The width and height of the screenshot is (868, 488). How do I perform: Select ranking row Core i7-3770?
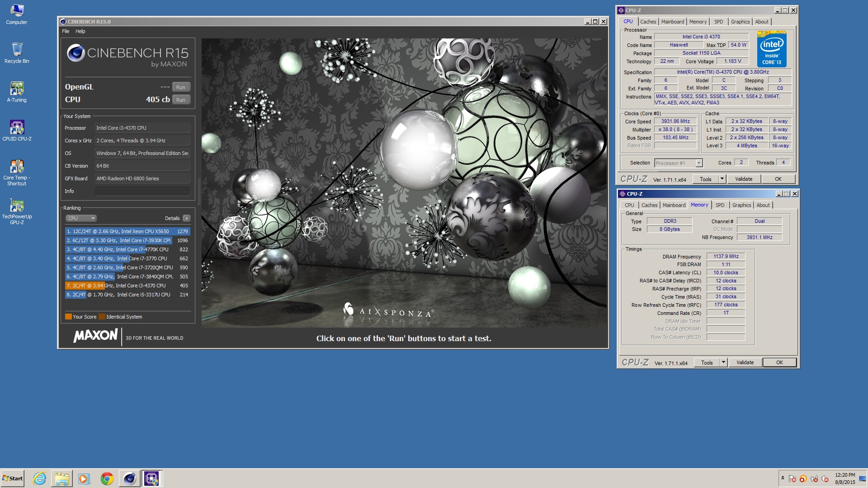[x=127, y=258]
